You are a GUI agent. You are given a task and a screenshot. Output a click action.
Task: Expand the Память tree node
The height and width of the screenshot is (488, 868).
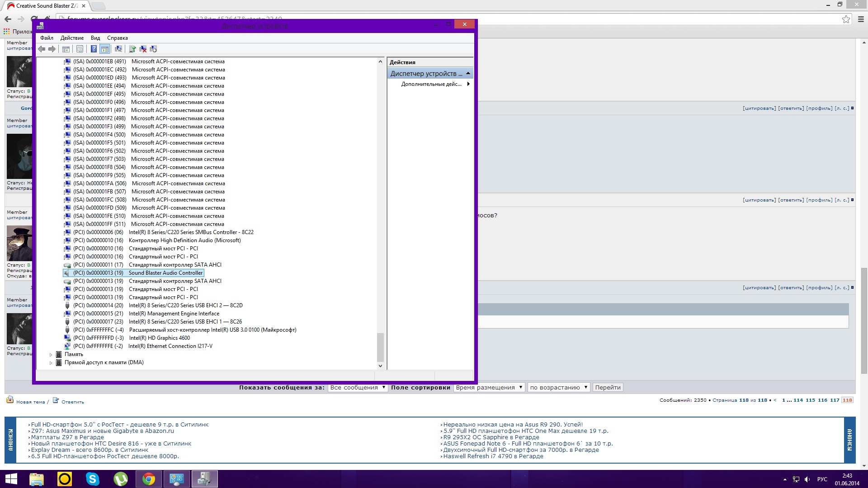(51, 355)
